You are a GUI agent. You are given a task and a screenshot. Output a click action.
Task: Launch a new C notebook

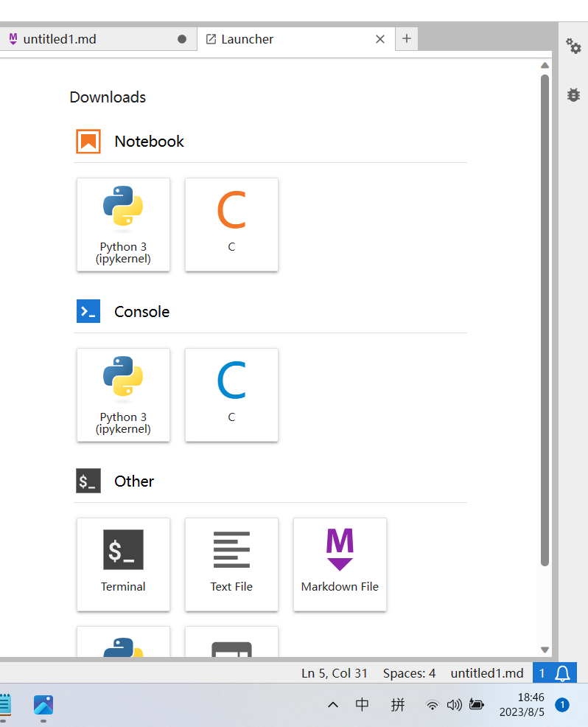pyautogui.click(x=231, y=224)
